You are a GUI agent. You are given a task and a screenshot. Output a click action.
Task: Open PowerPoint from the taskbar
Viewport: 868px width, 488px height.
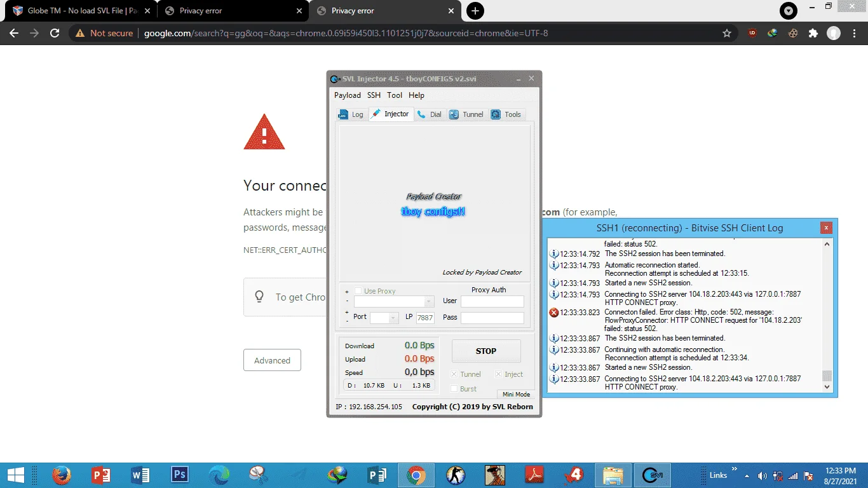pyautogui.click(x=100, y=475)
